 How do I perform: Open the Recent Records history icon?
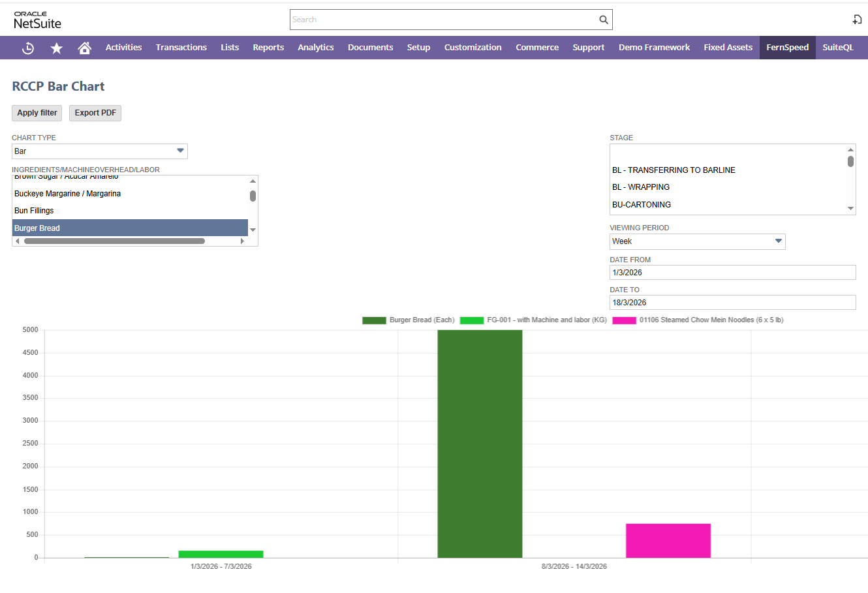[28, 48]
